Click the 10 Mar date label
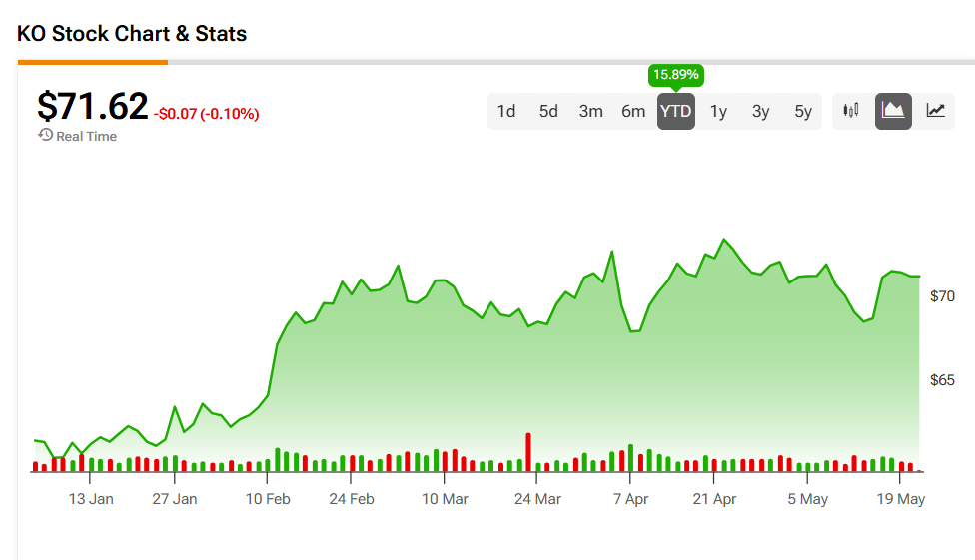This screenshot has width=975, height=560. pyautogui.click(x=445, y=499)
